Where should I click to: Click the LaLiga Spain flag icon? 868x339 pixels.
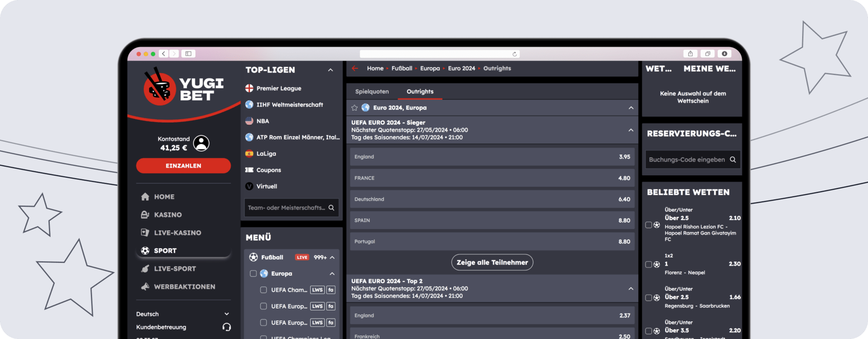[x=249, y=154]
